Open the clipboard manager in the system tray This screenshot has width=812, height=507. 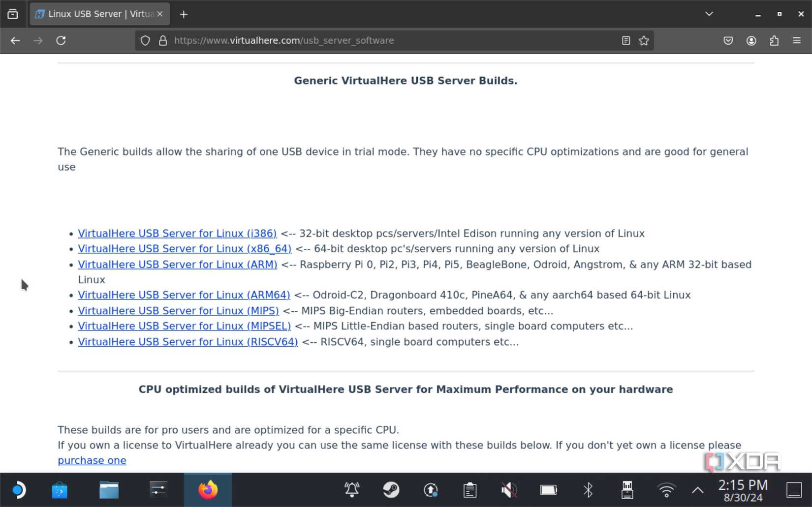point(469,490)
